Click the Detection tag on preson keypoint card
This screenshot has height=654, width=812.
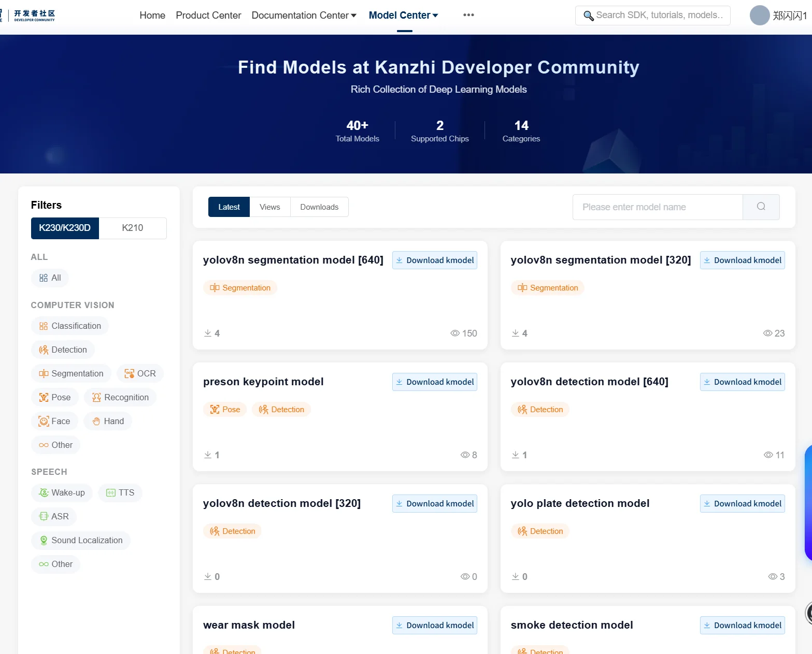tap(281, 410)
